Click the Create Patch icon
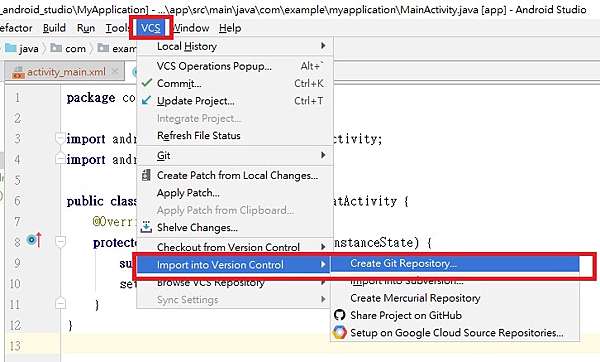Image resolution: width=600 pixels, height=362 pixels. (x=146, y=175)
